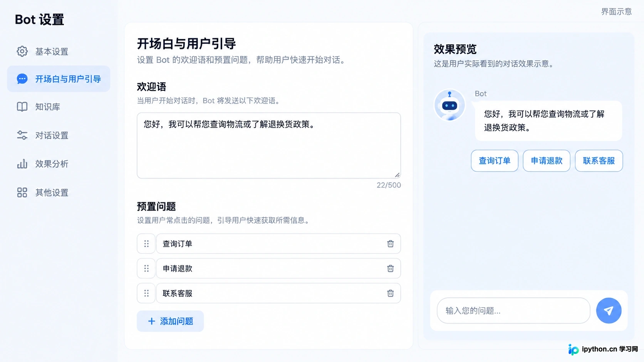Click the 预置问题 heading
The width and height of the screenshot is (644, 362).
pos(156,207)
